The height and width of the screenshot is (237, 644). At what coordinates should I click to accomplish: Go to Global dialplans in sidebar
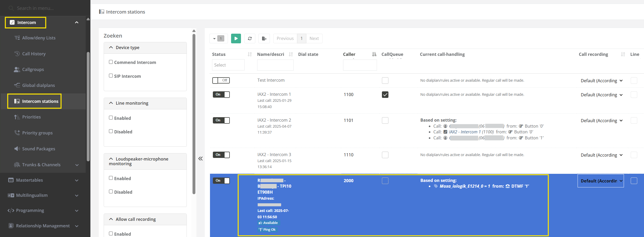pyautogui.click(x=38, y=85)
